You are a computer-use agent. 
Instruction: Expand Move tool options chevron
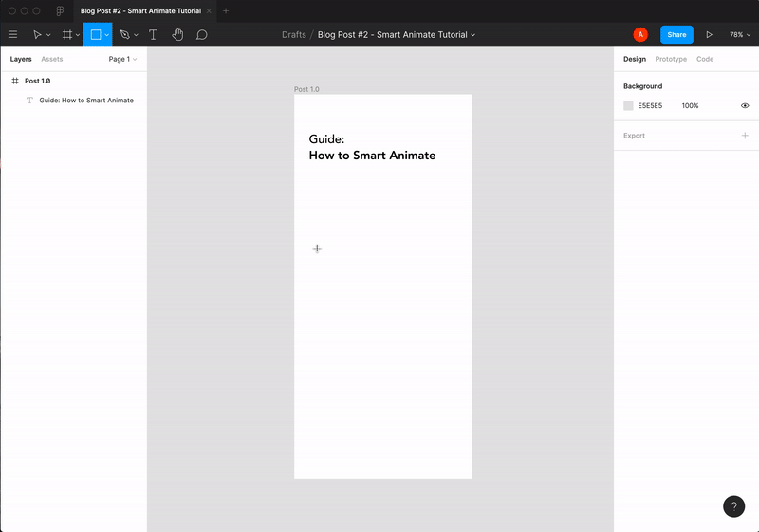(48, 35)
